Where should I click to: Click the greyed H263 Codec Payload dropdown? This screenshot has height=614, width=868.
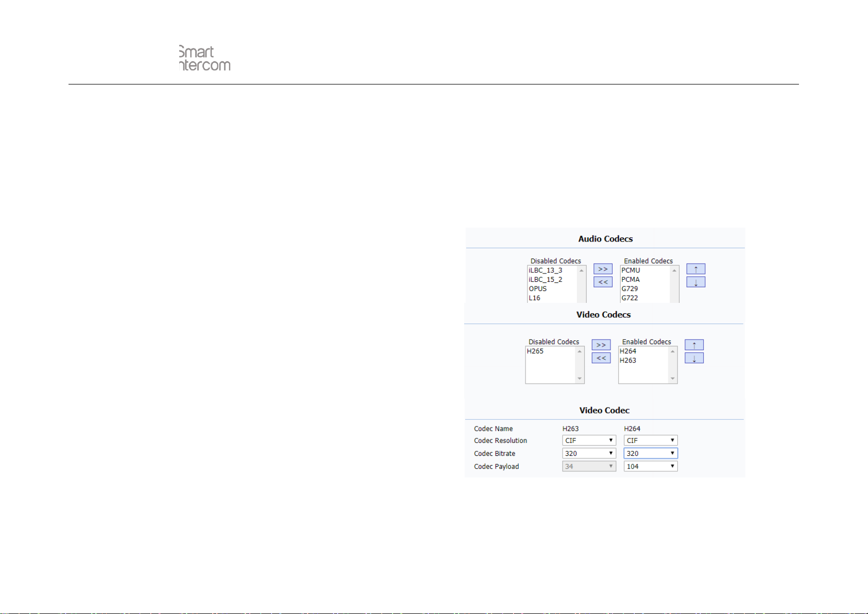[x=589, y=466]
